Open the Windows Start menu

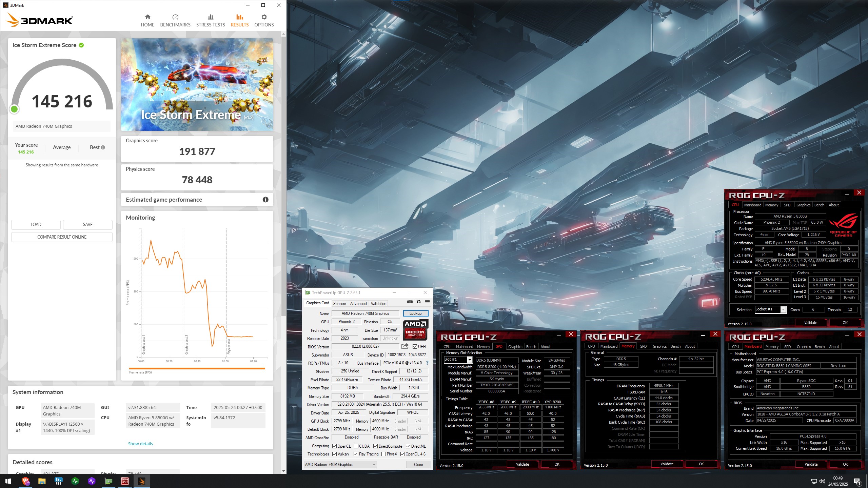click(x=8, y=481)
